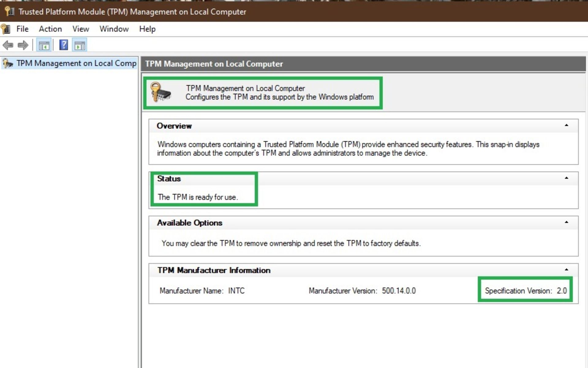Collapse the TPM Manufacturer Information section
This screenshot has width=588, height=368.
[x=566, y=270]
